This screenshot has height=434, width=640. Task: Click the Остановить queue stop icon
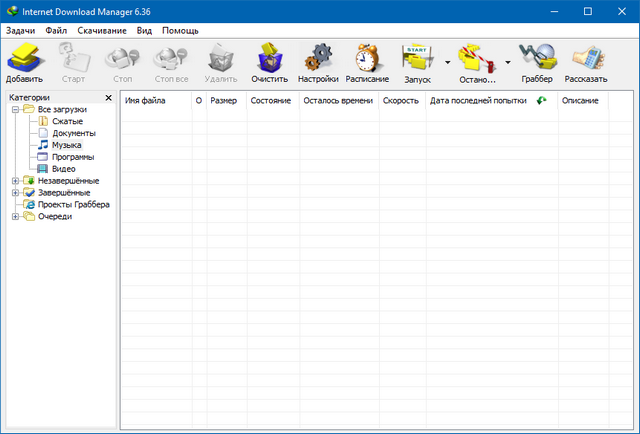tap(476, 62)
